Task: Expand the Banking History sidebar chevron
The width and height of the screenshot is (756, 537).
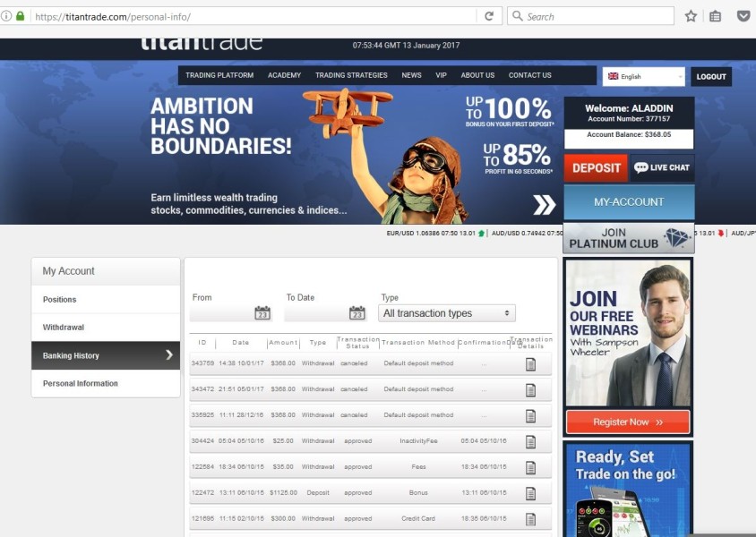Action: click(x=169, y=355)
